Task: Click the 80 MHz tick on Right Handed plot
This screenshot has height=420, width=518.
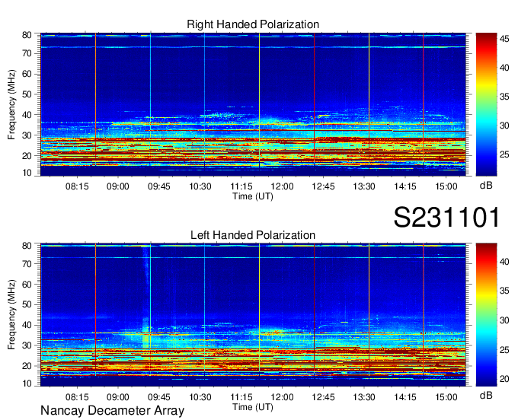Action: (x=27, y=35)
